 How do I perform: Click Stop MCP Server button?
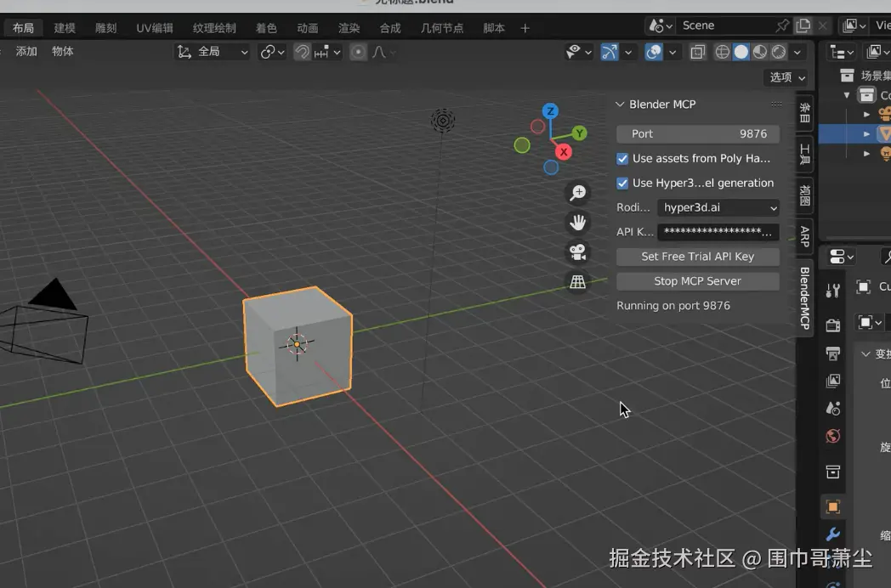[x=698, y=281]
